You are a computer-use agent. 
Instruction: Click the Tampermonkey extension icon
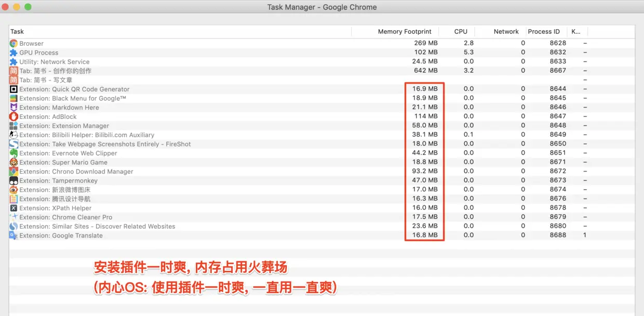click(14, 181)
